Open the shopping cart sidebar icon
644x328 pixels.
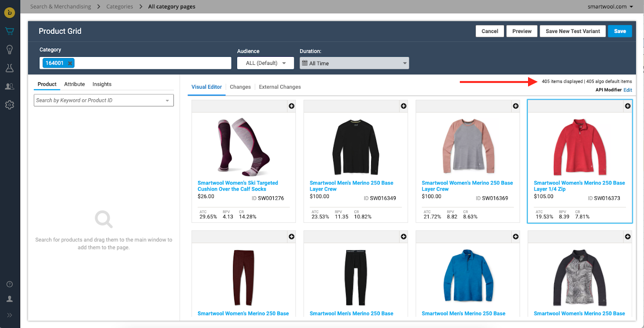(x=10, y=31)
